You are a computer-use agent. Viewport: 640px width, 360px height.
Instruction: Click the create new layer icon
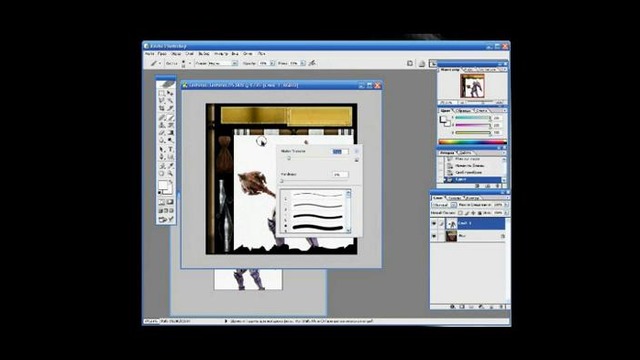pyautogui.click(x=492, y=307)
